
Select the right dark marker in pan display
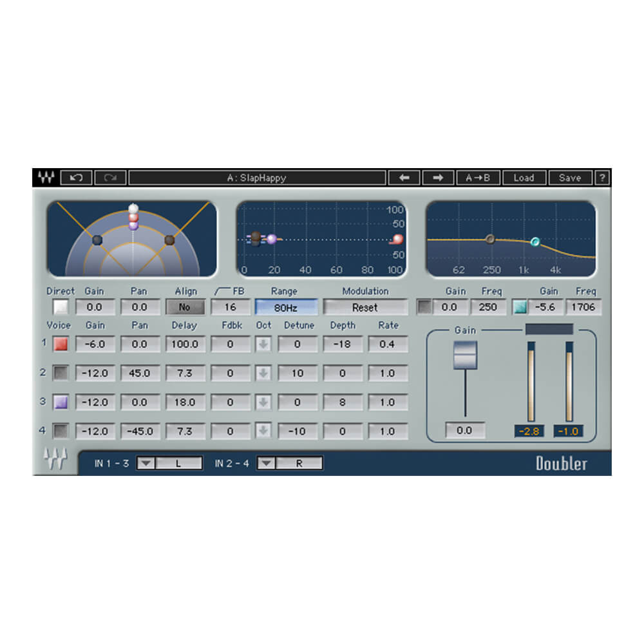pyautogui.click(x=169, y=240)
